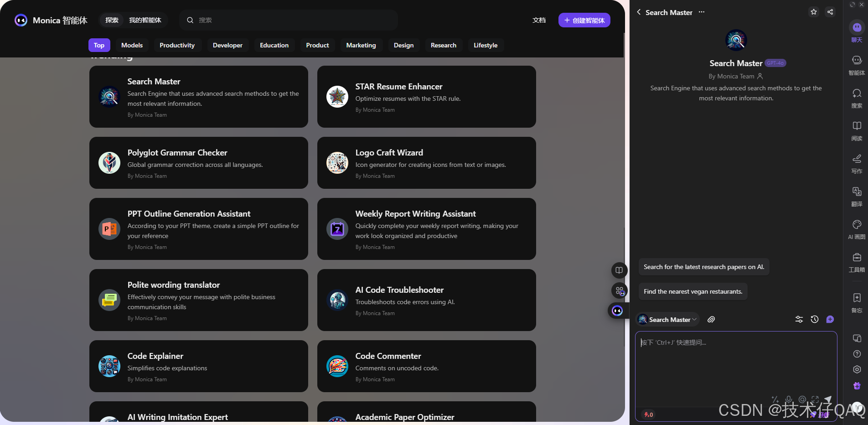Click suggestion 'Search for the latest research papers on AI.'
868x425 pixels.
click(704, 267)
